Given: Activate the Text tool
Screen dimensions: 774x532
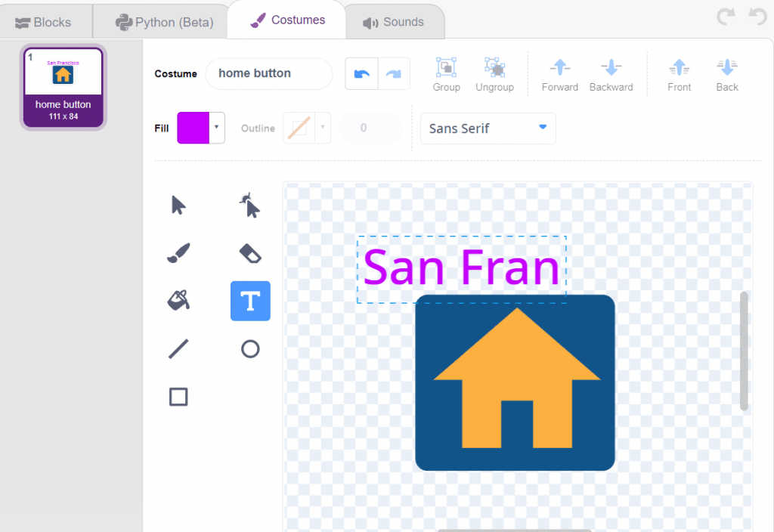Looking at the screenshot, I should click(x=250, y=301).
